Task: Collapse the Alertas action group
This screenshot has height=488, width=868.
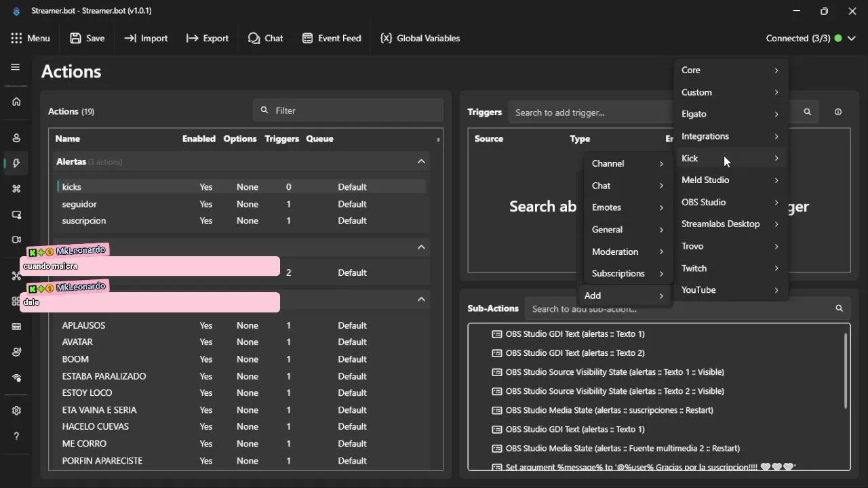Action: click(x=421, y=161)
